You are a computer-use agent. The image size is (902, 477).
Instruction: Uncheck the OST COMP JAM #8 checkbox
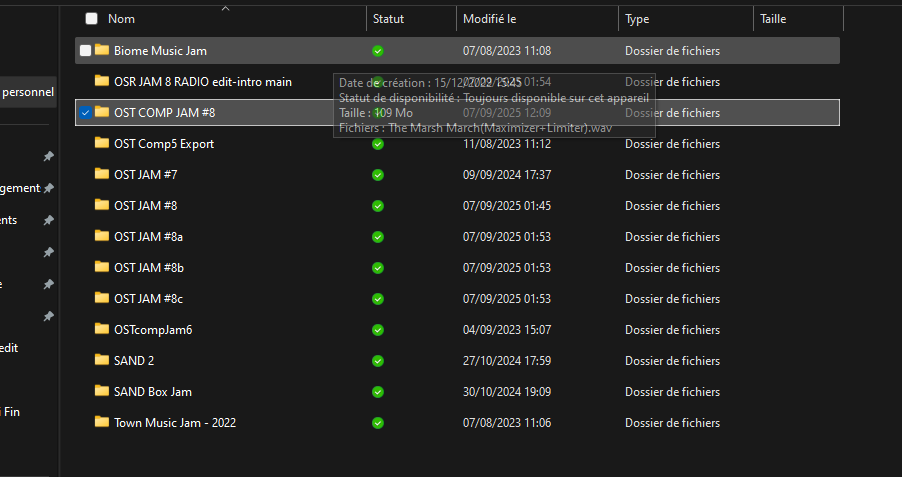(85, 112)
